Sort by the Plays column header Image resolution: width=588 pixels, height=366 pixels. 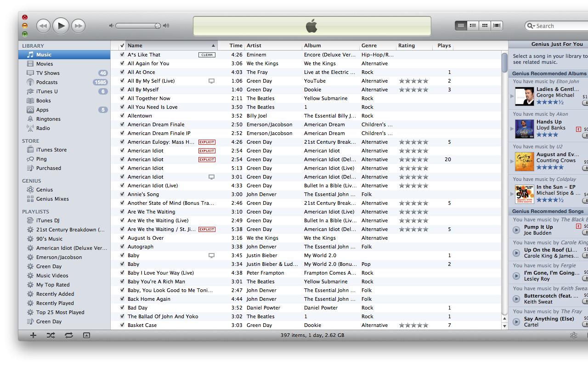[x=443, y=45]
